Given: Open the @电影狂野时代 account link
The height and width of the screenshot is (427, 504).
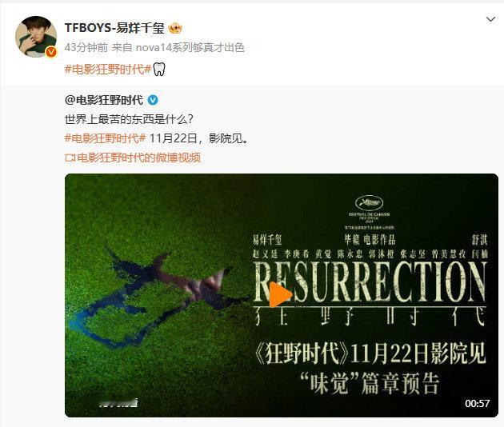Looking at the screenshot, I should point(104,101).
